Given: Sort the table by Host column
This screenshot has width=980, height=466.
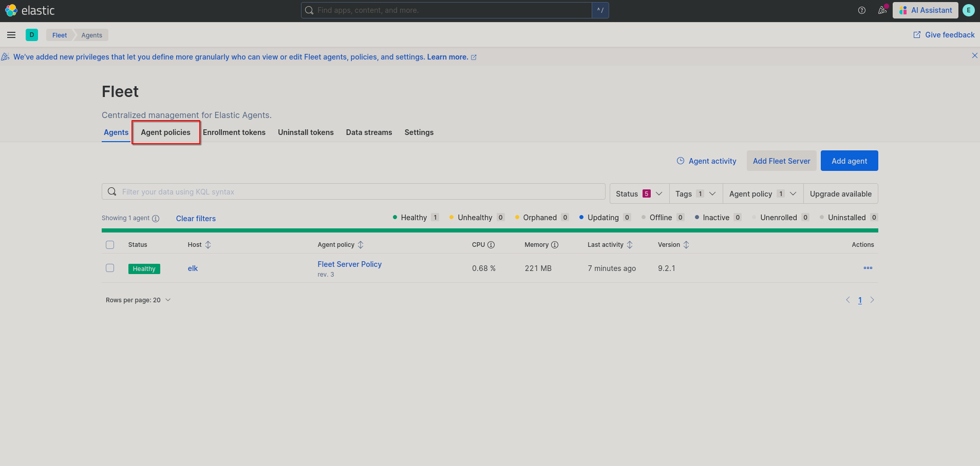Looking at the screenshot, I should (199, 245).
